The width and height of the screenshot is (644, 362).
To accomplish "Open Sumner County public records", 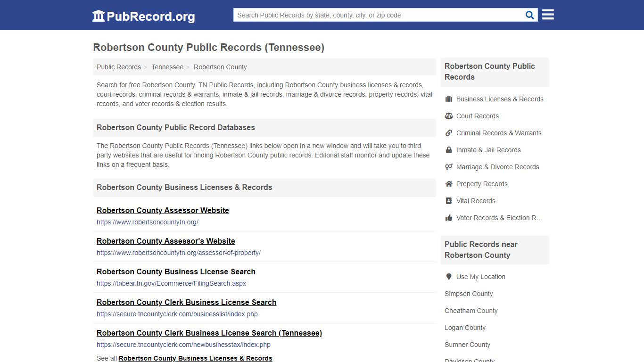I will [467, 345].
